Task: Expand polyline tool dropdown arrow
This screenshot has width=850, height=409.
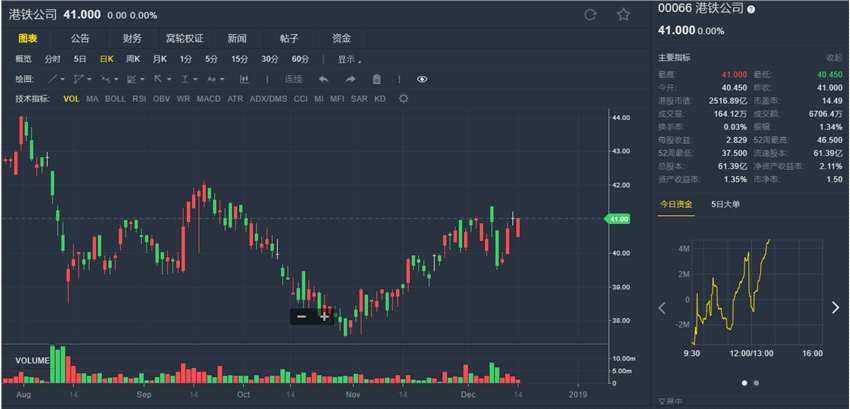Action: (89, 79)
